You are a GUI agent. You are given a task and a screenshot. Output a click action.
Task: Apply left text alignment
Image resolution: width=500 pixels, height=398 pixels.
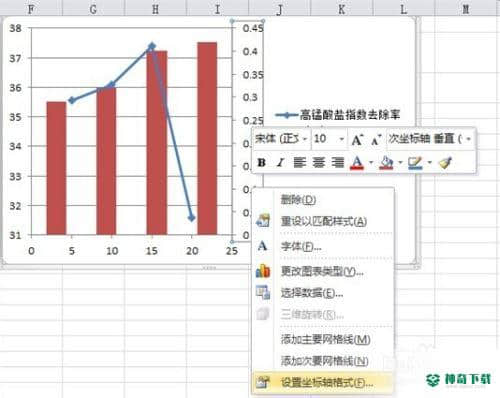pos(300,163)
